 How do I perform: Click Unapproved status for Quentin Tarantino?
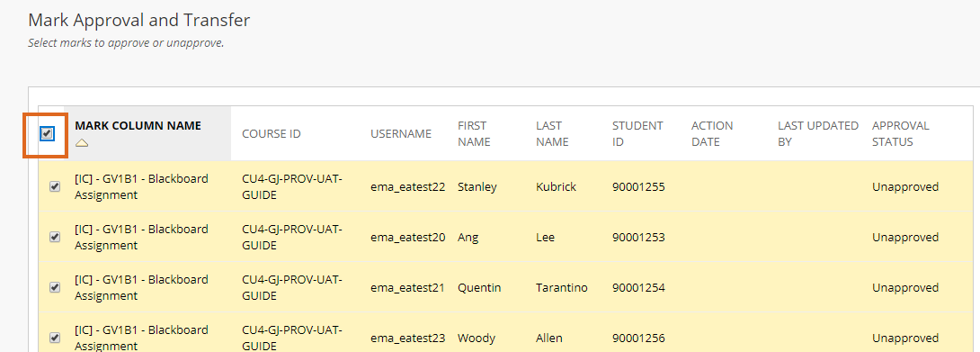click(x=905, y=287)
